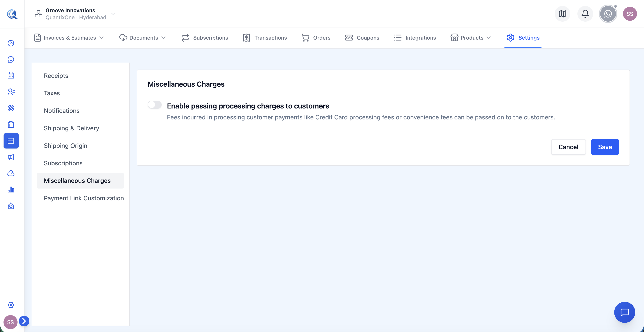Screen dimensions: 644x332
Task: Expand the Products dropdown menu
Action: [x=471, y=38]
